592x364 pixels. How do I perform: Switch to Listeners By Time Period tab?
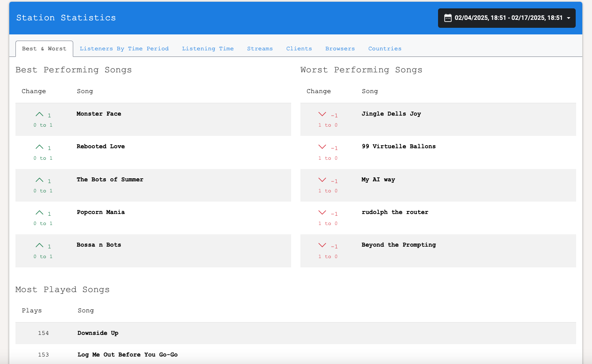(124, 49)
